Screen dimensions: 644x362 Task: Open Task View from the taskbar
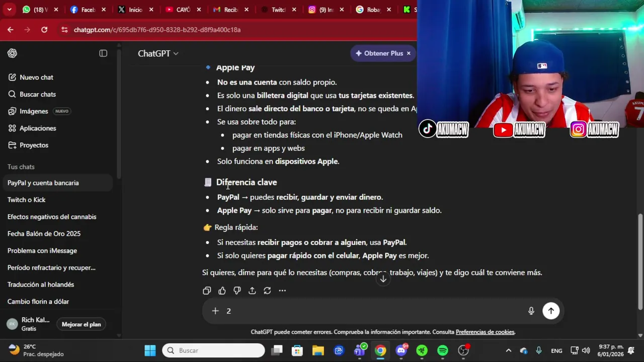pyautogui.click(x=277, y=350)
